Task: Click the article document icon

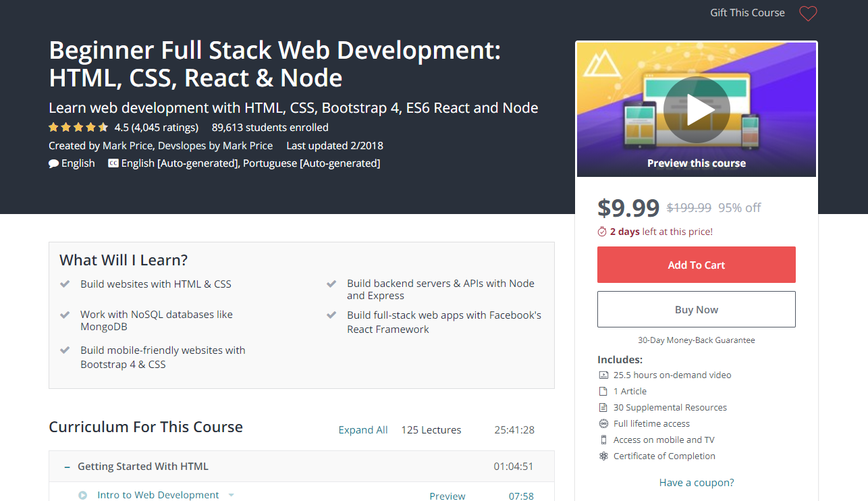Action: 603,391
